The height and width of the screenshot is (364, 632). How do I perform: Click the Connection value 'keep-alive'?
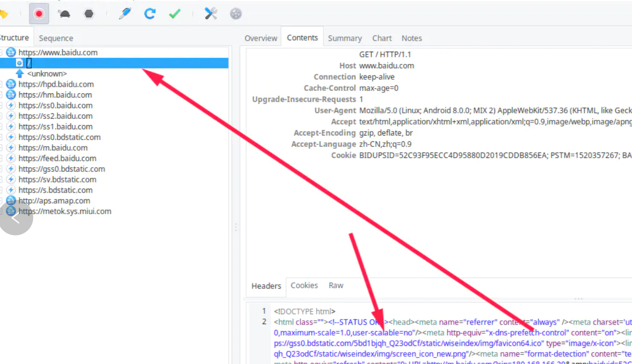tap(377, 77)
